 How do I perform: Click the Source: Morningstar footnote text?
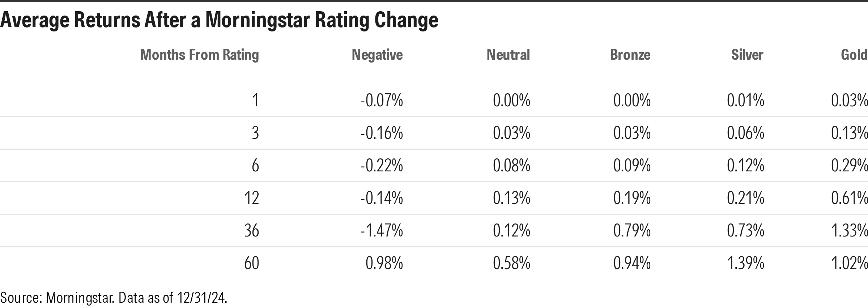pos(114,298)
